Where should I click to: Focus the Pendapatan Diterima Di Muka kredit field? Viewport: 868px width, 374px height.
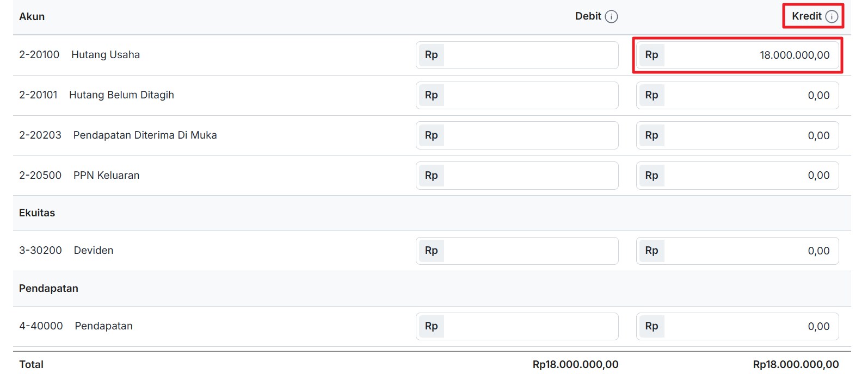[737, 135]
